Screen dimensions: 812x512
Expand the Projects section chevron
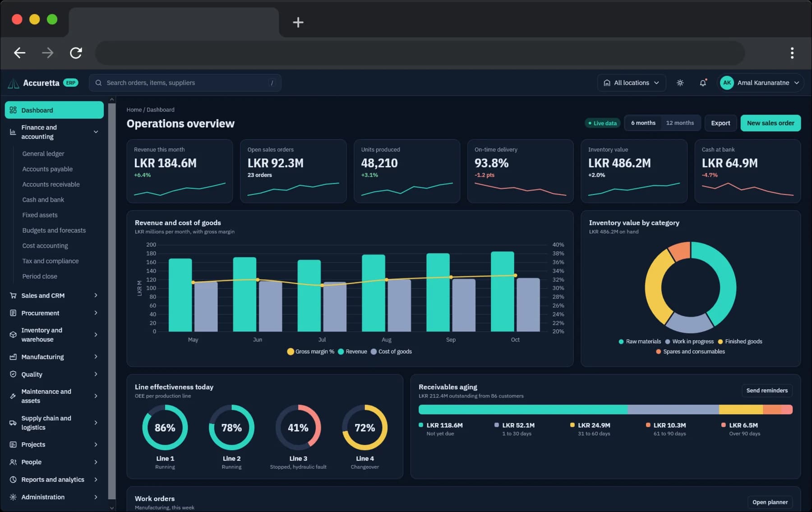[96, 445]
